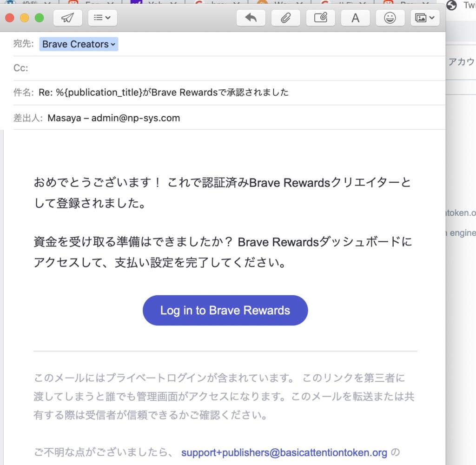476x465 pixels.
Task: Minimize the compose window with yellow button
Action: pos(25,18)
